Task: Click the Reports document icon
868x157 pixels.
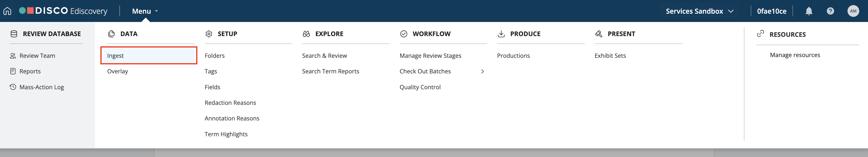Action: point(13,71)
